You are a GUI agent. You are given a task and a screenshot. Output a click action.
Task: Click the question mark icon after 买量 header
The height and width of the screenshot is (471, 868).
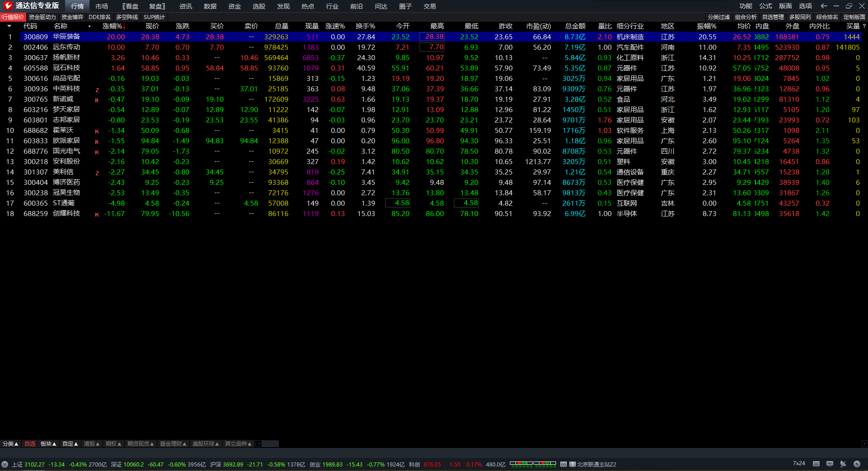pyautogui.click(x=864, y=26)
